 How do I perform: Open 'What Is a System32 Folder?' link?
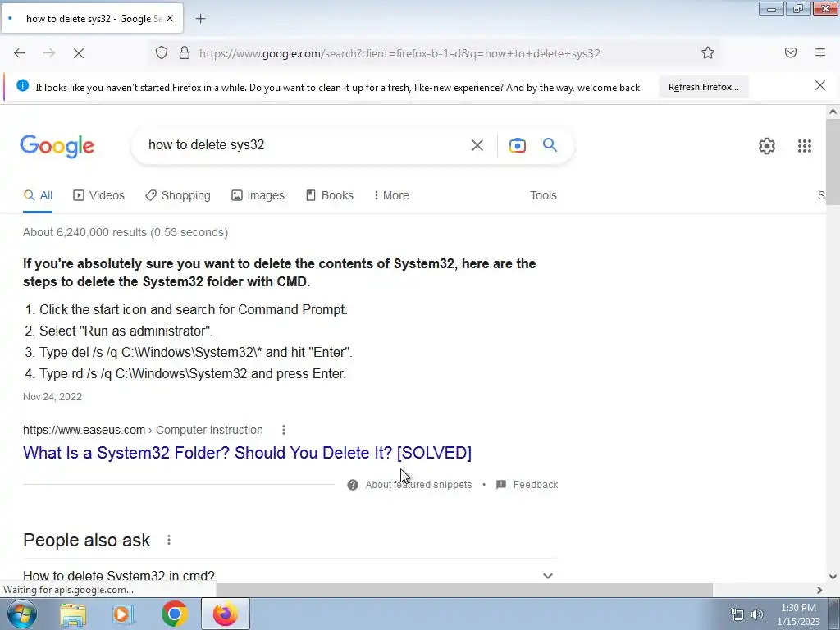point(247,453)
